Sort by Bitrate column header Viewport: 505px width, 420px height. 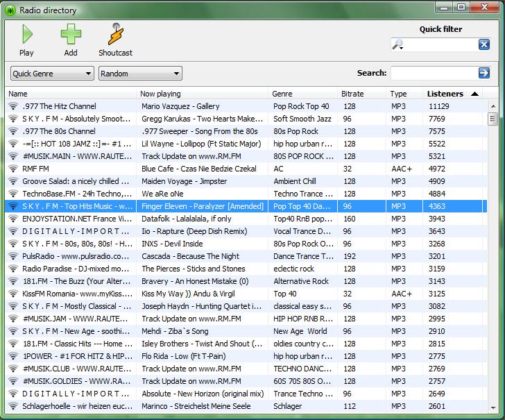[361, 94]
